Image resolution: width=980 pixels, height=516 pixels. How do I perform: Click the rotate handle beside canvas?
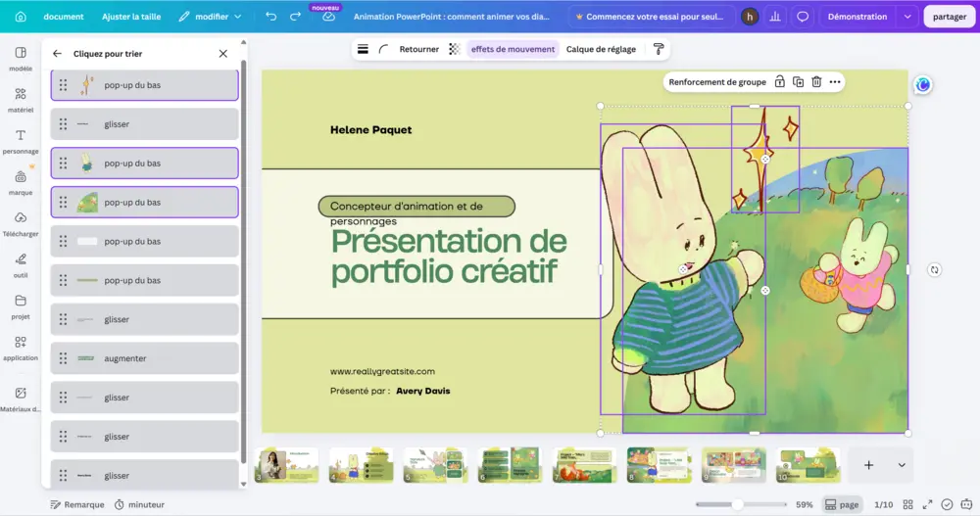point(934,270)
